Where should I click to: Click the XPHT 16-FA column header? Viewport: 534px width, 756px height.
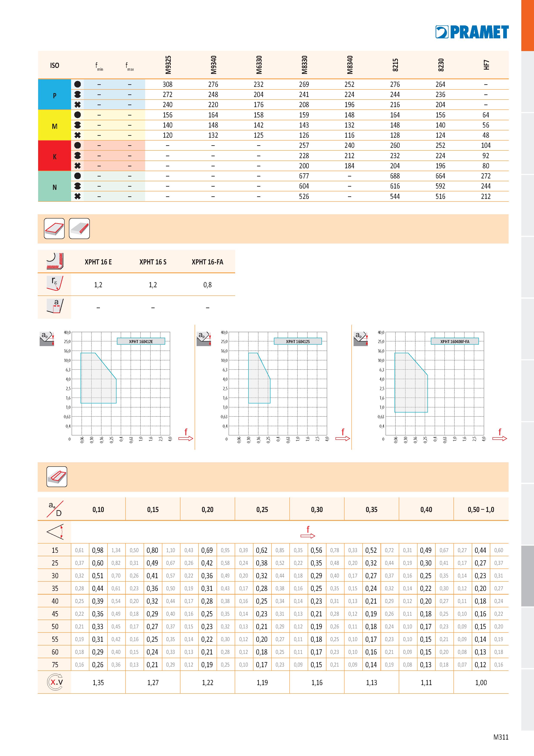[208, 262]
